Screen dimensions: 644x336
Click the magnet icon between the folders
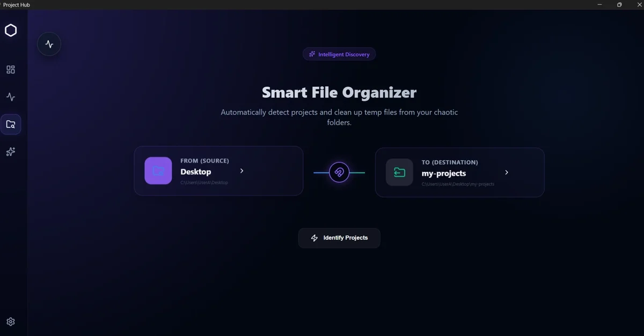339,173
